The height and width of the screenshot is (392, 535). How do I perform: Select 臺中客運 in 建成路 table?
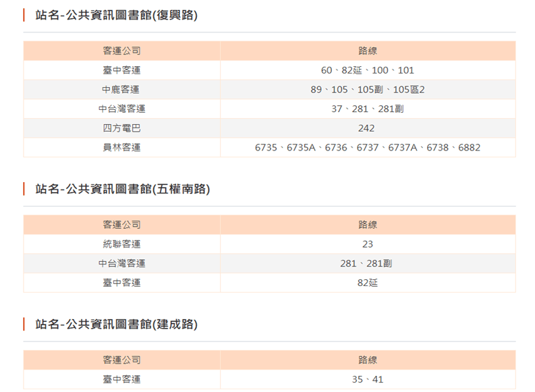pyautogui.click(x=122, y=379)
